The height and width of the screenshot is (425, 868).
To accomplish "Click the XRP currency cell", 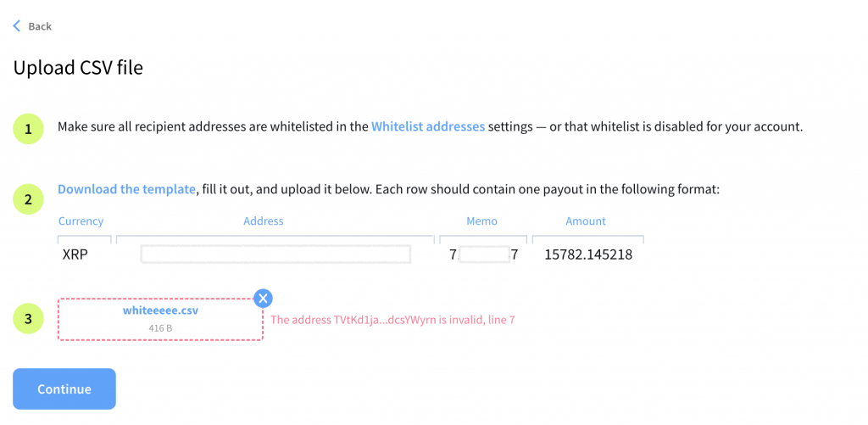I will [75, 254].
